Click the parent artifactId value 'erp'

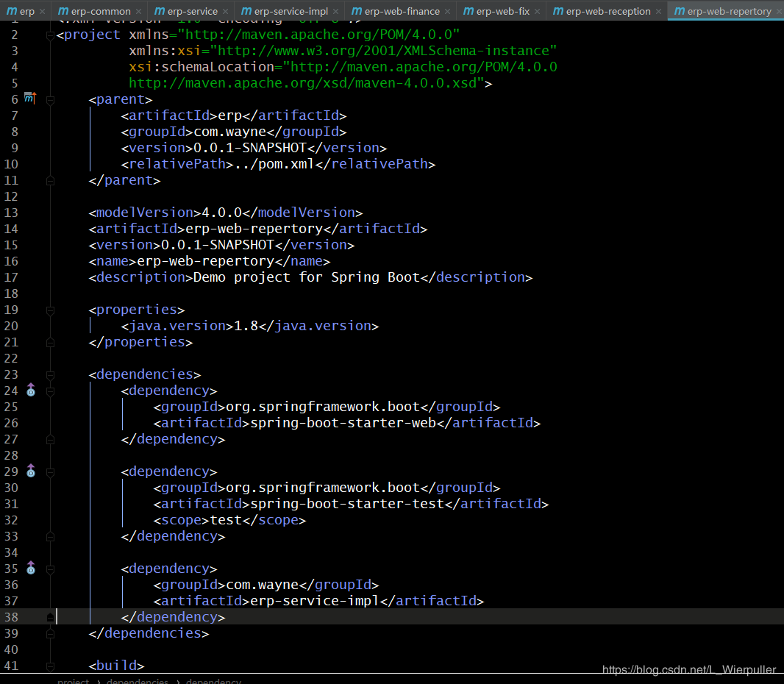tap(230, 115)
